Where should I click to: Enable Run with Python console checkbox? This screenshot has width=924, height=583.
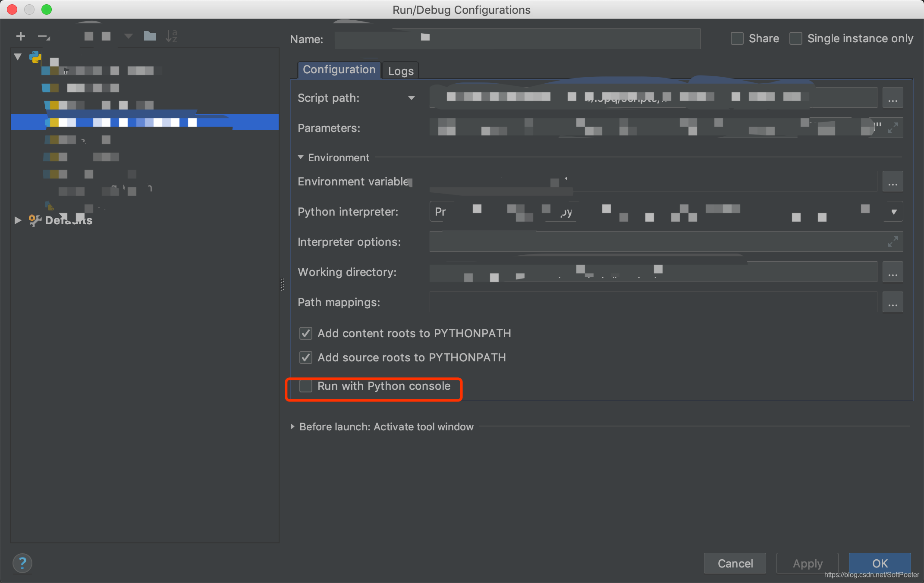pos(306,386)
